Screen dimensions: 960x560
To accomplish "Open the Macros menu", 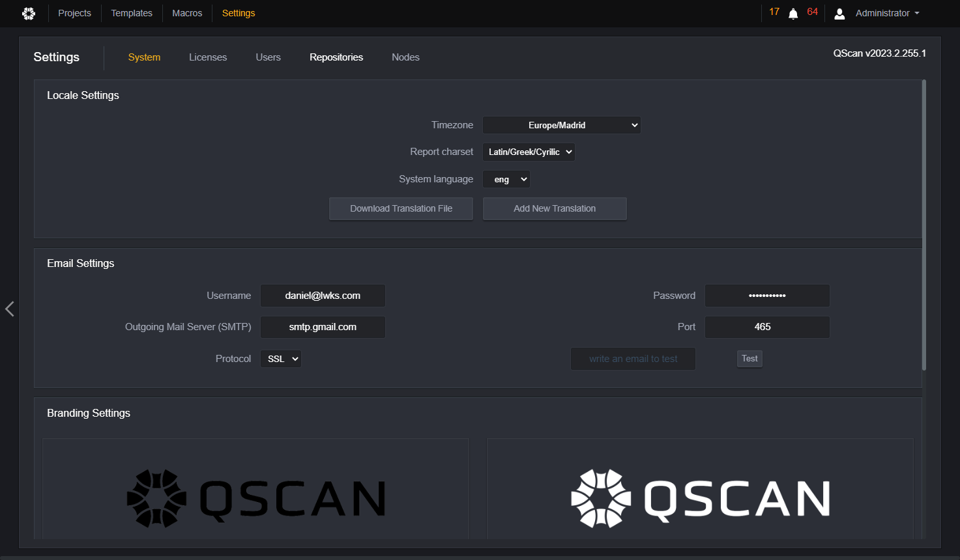I will [187, 13].
